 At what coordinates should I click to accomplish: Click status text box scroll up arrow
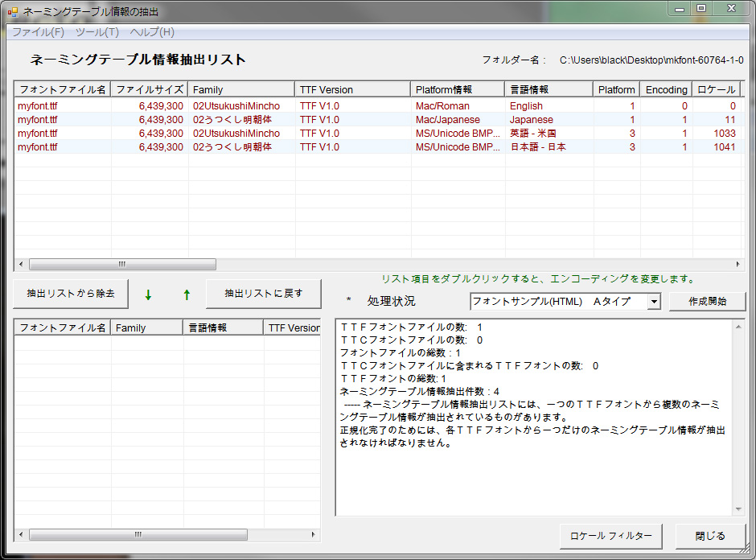pos(738,327)
